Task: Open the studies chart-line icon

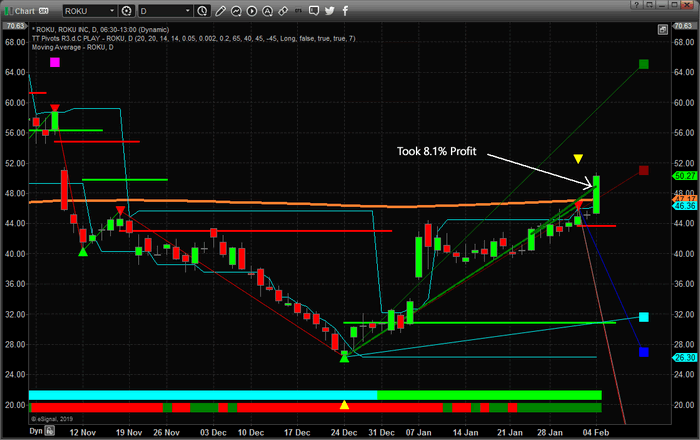Action: pos(236,11)
